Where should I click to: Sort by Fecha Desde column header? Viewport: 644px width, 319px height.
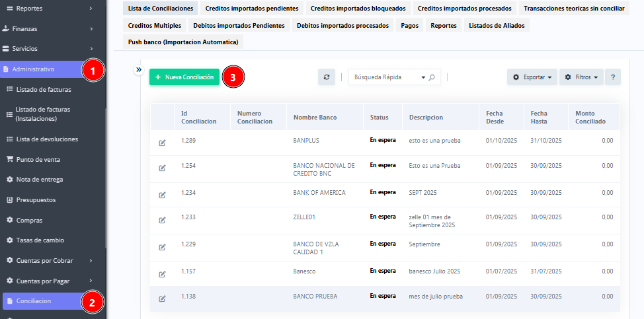click(495, 117)
